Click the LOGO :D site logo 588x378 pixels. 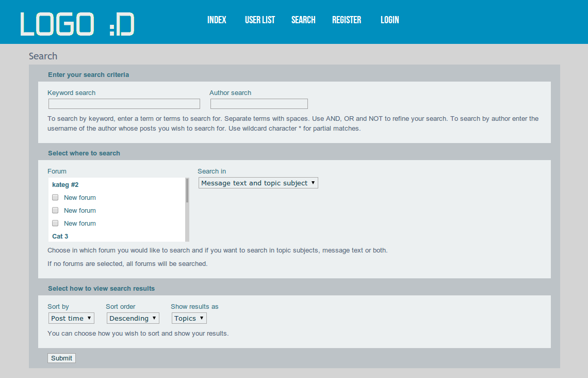[x=77, y=24]
